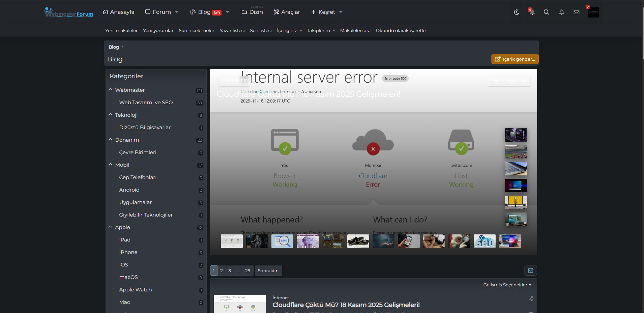Viewport: 644px width, 313px height.
Task: Open the messages envelope icon
Action: tap(577, 12)
